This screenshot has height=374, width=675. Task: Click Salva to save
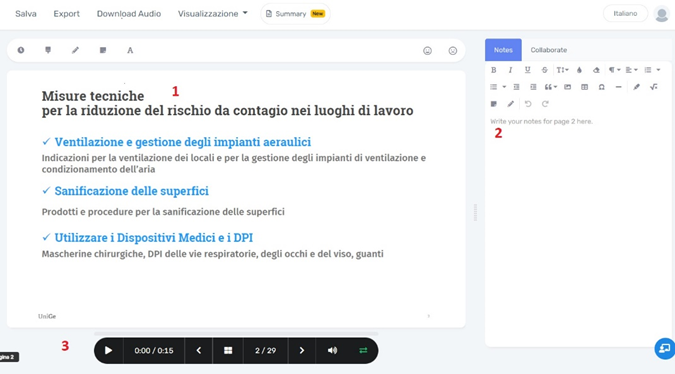(26, 14)
